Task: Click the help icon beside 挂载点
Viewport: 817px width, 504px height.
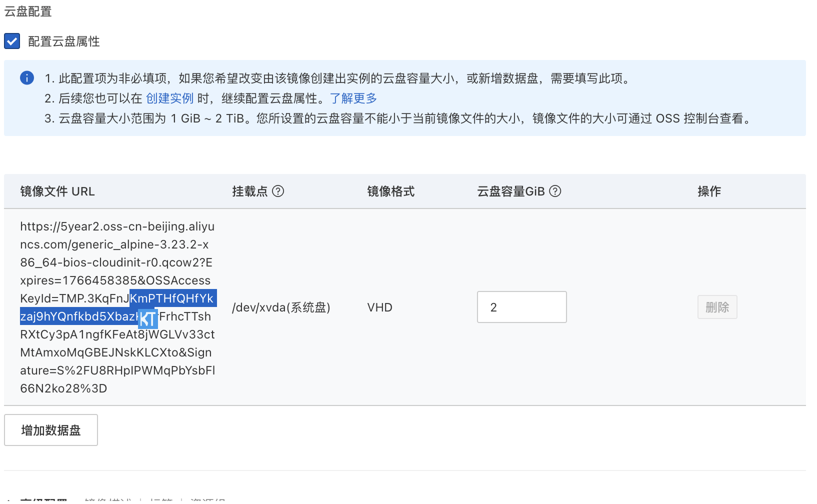Action: click(x=278, y=191)
